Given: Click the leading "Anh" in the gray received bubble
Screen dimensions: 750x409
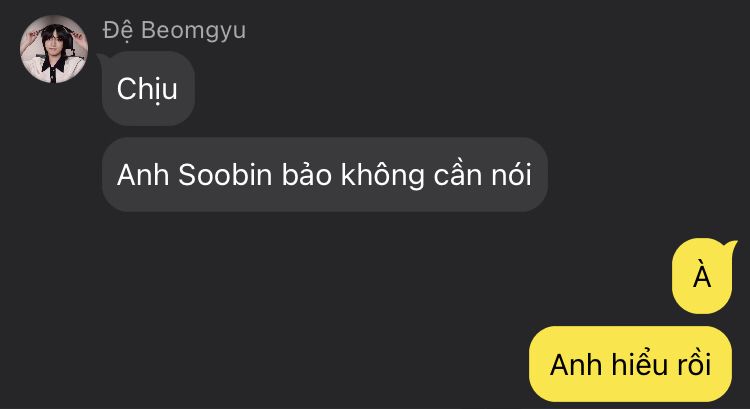Looking at the screenshot, I should (143, 175).
